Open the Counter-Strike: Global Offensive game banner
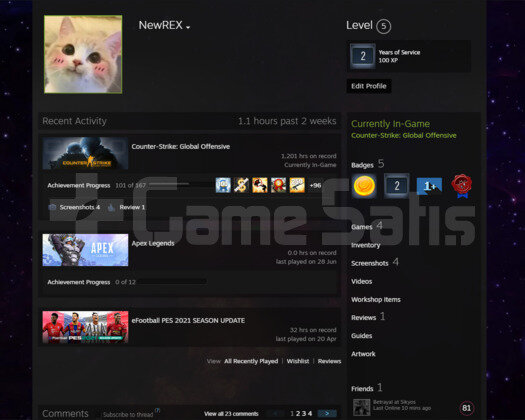The width and height of the screenshot is (525, 420). 85,153
